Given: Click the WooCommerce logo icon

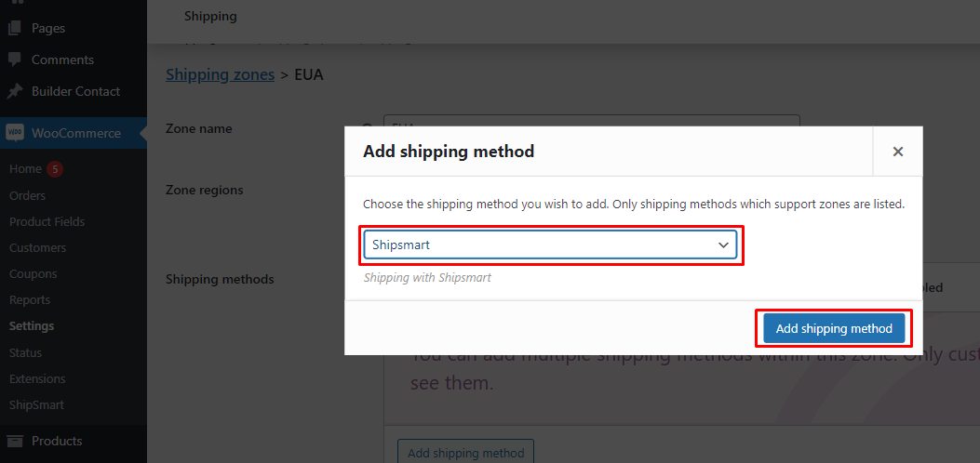Looking at the screenshot, I should tap(15, 133).
